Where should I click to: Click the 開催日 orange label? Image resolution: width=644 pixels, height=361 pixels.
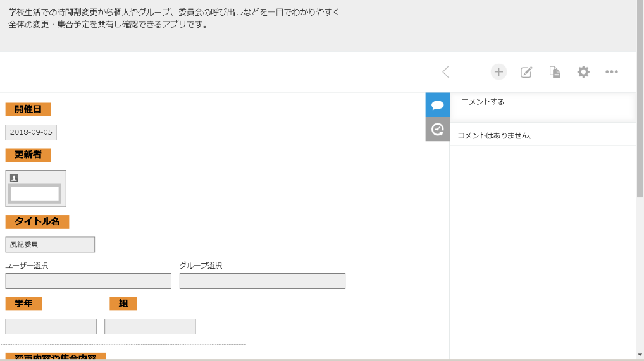tap(28, 109)
